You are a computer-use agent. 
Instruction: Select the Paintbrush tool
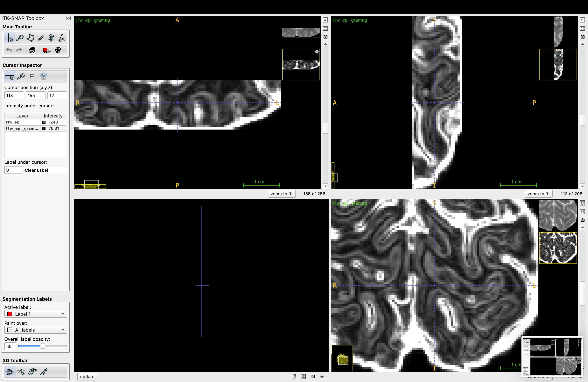coord(41,38)
